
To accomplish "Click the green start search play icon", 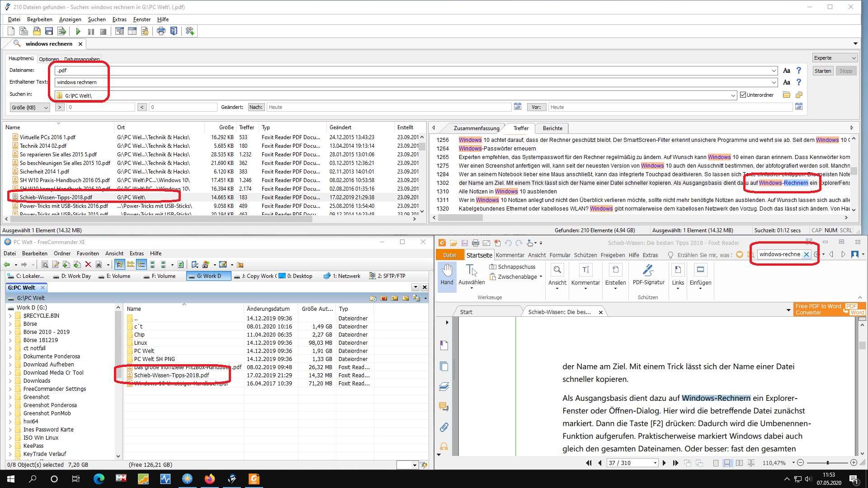I will pyautogui.click(x=78, y=31).
